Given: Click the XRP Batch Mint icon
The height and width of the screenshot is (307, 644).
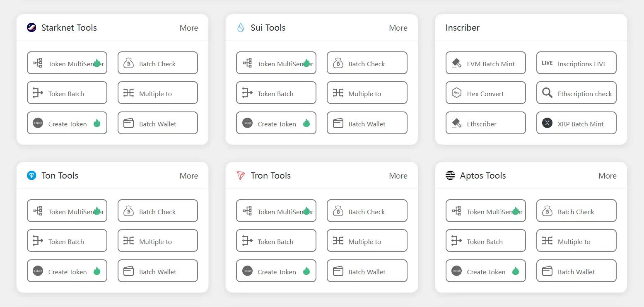Looking at the screenshot, I should [x=547, y=123].
